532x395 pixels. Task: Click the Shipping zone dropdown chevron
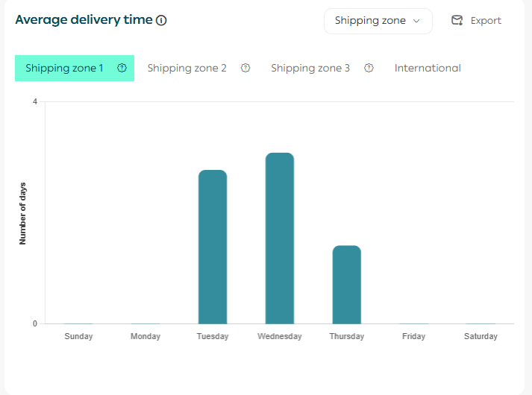(x=416, y=21)
